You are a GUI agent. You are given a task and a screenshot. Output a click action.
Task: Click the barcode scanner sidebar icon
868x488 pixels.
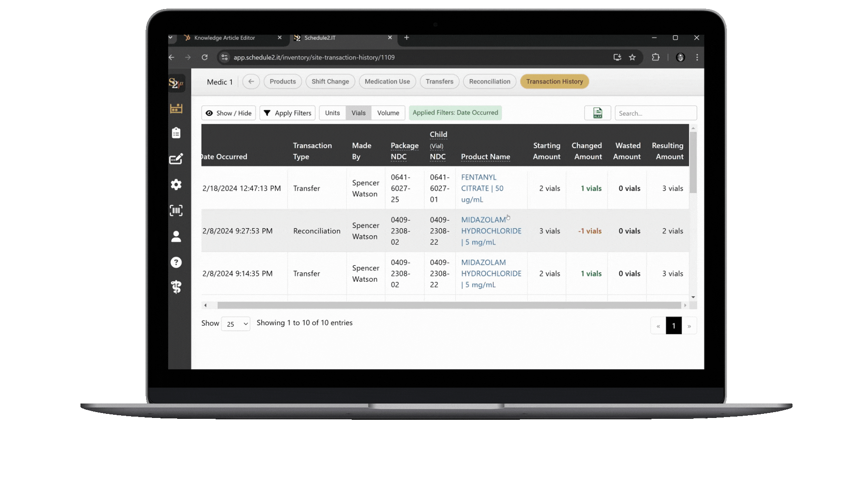tap(176, 211)
